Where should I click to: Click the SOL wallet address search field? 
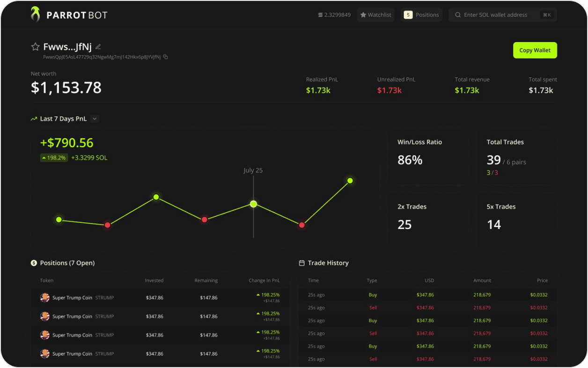pyautogui.click(x=503, y=15)
